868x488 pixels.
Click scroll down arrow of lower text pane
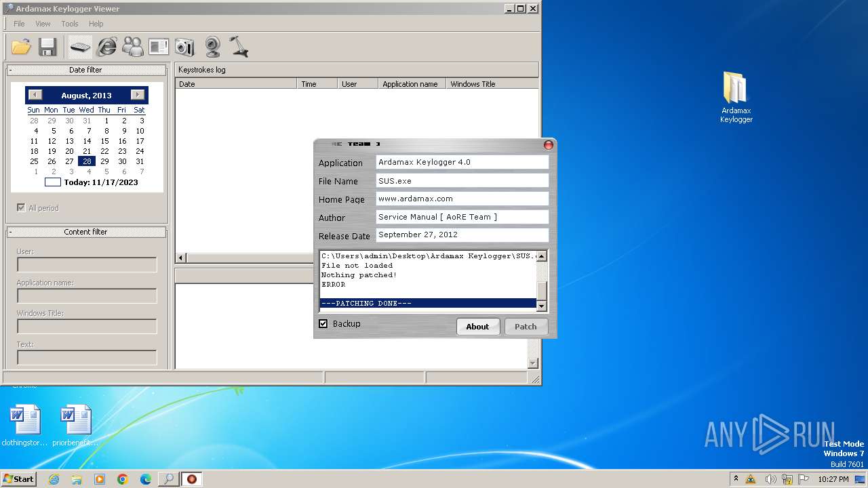[533, 363]
